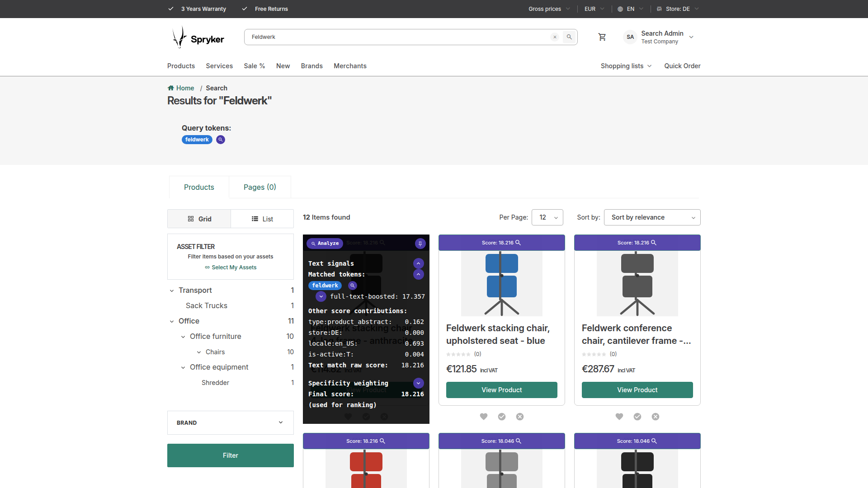The width and height of the screenshot is (868, 488).
Task: Add blue stacking chair to wishlist
Action: pyautogui.click(x=484, y=417)
